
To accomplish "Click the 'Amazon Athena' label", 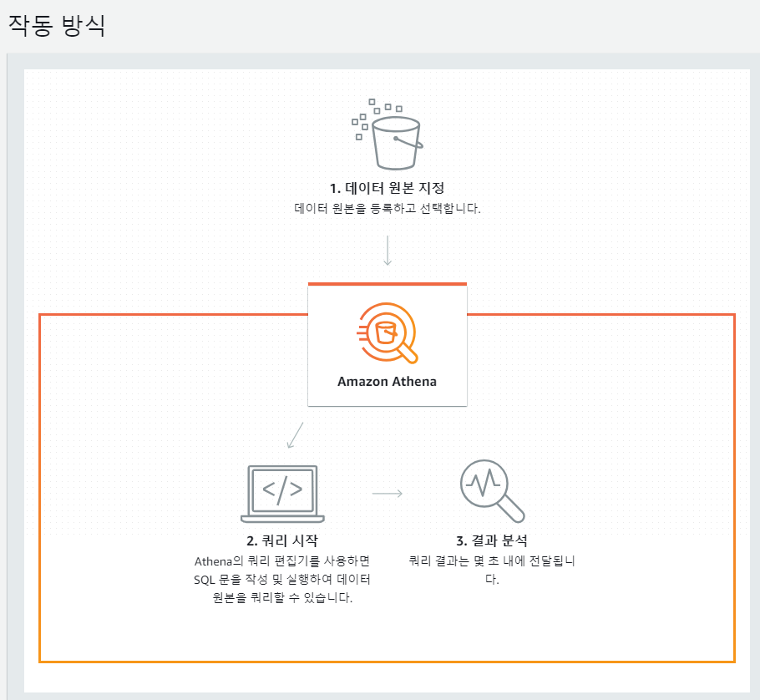I will coord(388,382).
